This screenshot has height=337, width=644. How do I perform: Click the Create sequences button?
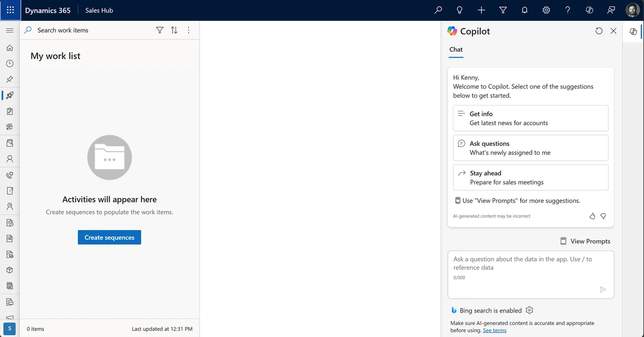pos(109,238)
